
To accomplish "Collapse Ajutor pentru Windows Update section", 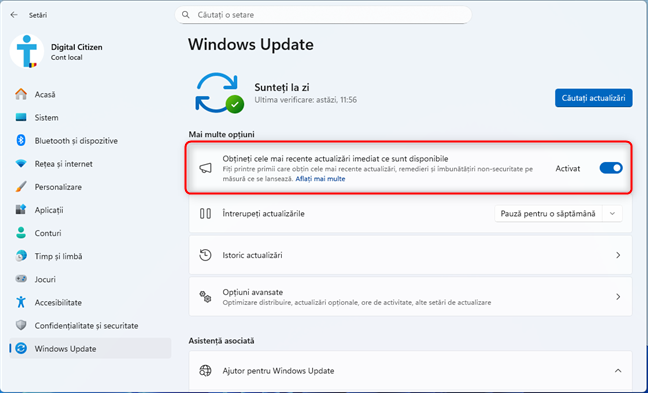I will [x=618, y=371].
